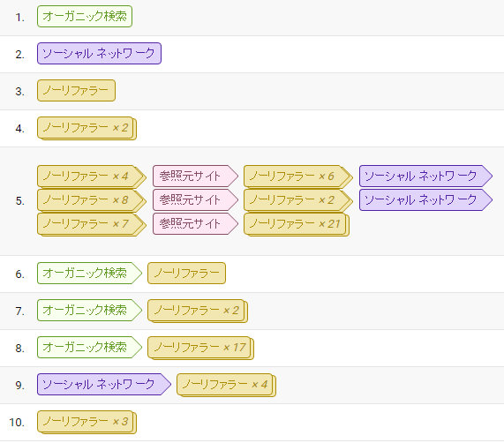Select the bottom 参照元サイト tag in row 5
Screen dimensions: 504x443
(x=195, y=223)
